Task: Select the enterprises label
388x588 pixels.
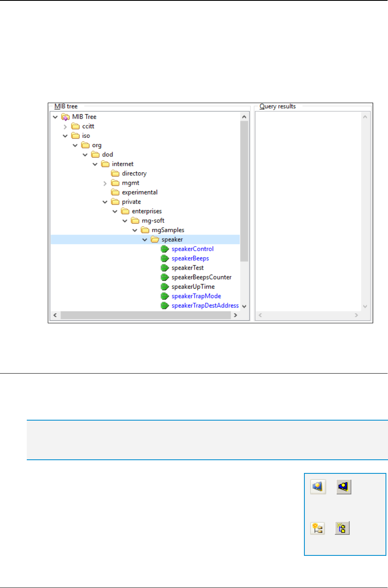Action: click(x=147, y=212)
